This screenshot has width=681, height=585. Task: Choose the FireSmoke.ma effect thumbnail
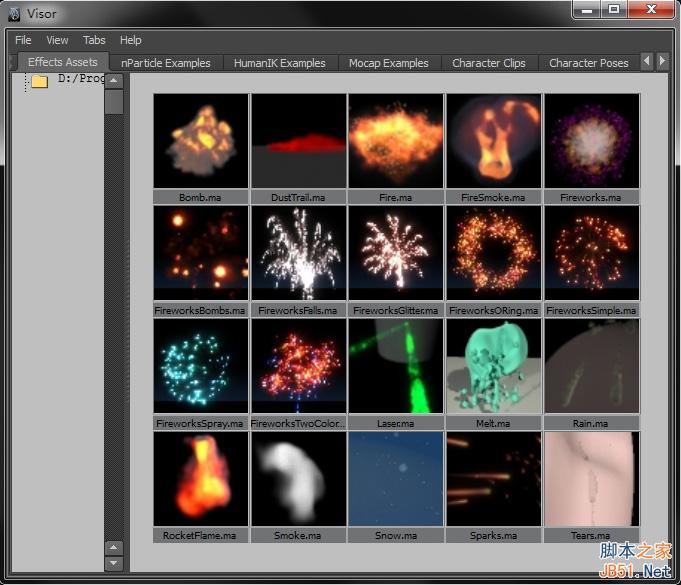[494, 141]
